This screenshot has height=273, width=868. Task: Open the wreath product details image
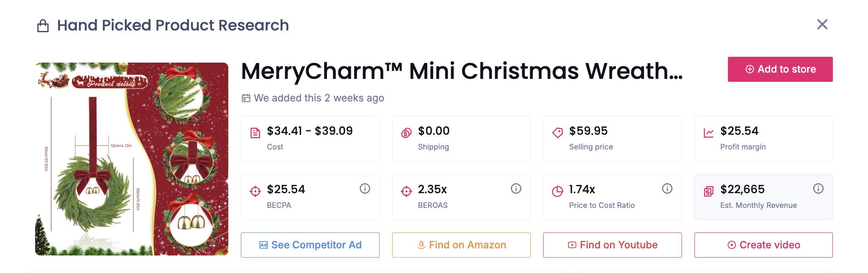132,159
